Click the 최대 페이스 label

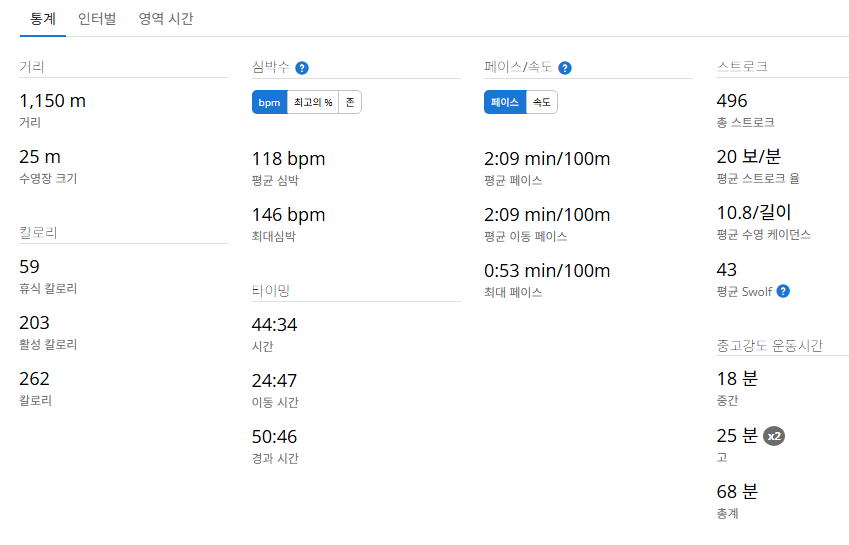(x=513, y=293)
